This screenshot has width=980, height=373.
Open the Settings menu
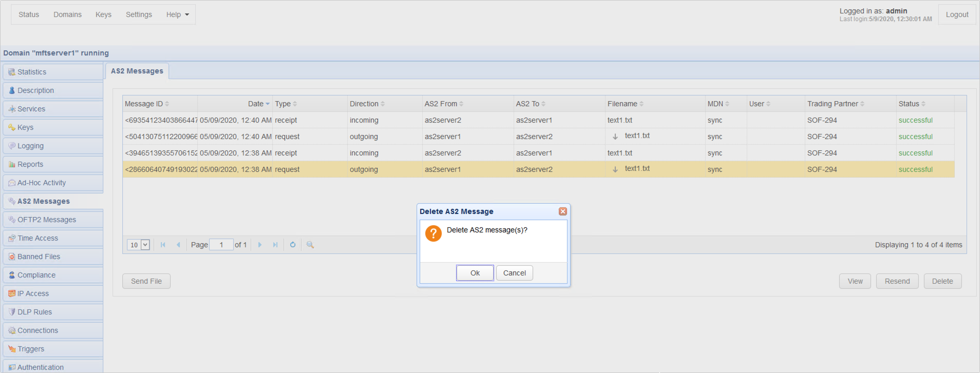point(139,15)
